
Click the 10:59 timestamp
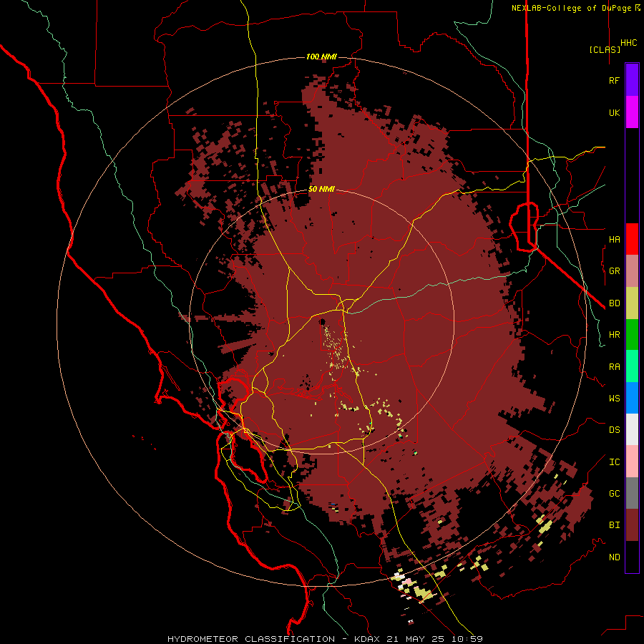click(467, 639)
